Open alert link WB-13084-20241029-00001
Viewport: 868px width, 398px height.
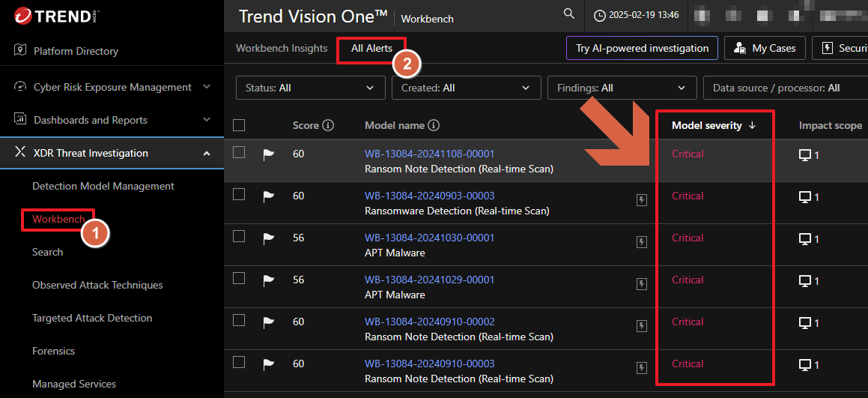[429, 280]
